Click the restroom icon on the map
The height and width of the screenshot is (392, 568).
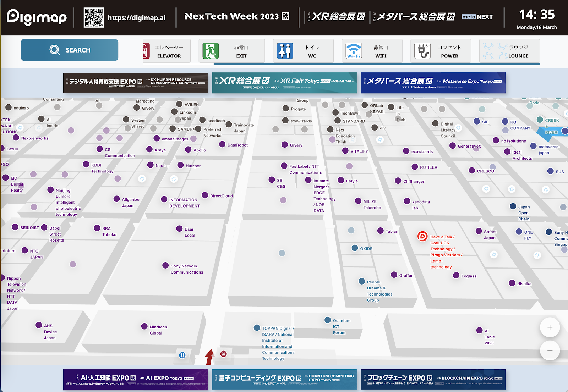click(182, 355)
